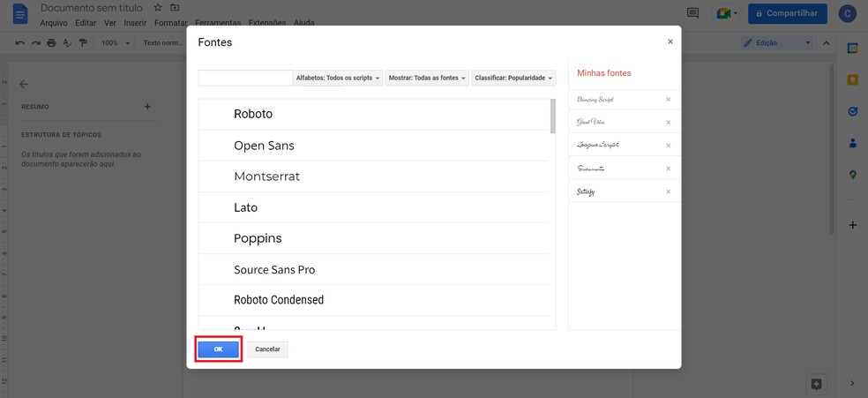The height and width of the screenshot is (398, 868).
Task: Choose Poppins from the font list
Action: pos(258,238)
